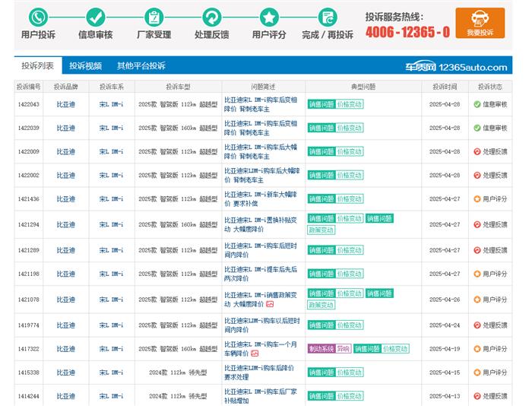Open complaint 提车后先后两次降价
This screenshot has height=406, width=532.
pyautogui.click(x=261, y=274)
